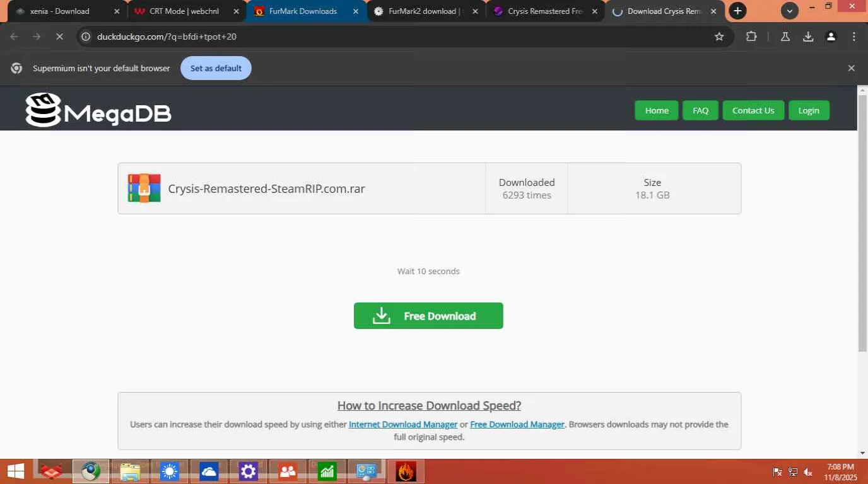Click the "6293 times" download count
868x484 pixels.
[527, 195]
